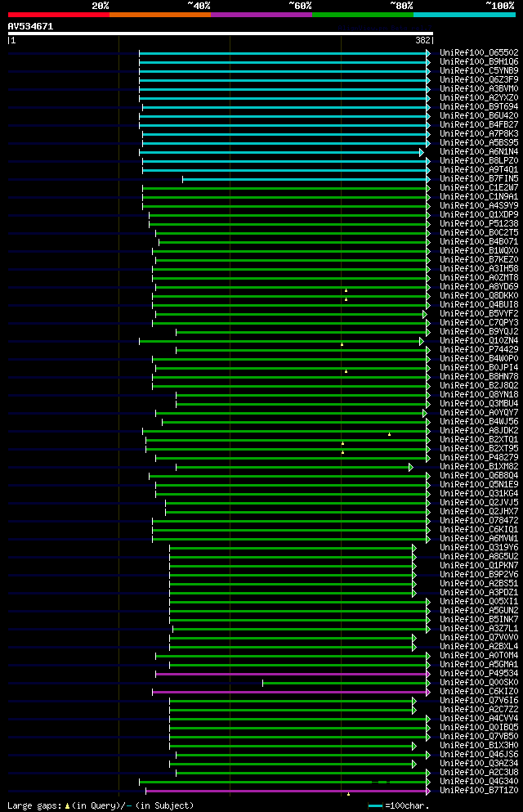
Task: Select the UniRef100_Q2JVJ5 label
Action: [x=479, y=502]
